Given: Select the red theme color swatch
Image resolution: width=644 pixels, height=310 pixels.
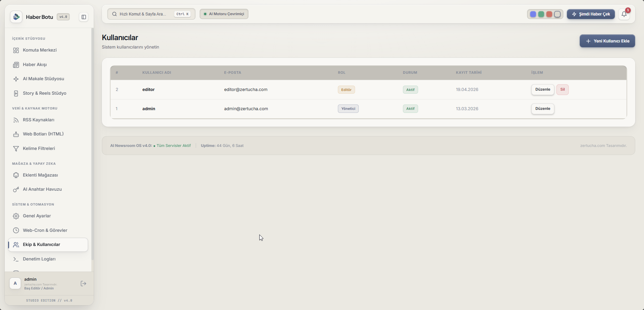Looking at the screenshot, I should (x=549, y=14).
